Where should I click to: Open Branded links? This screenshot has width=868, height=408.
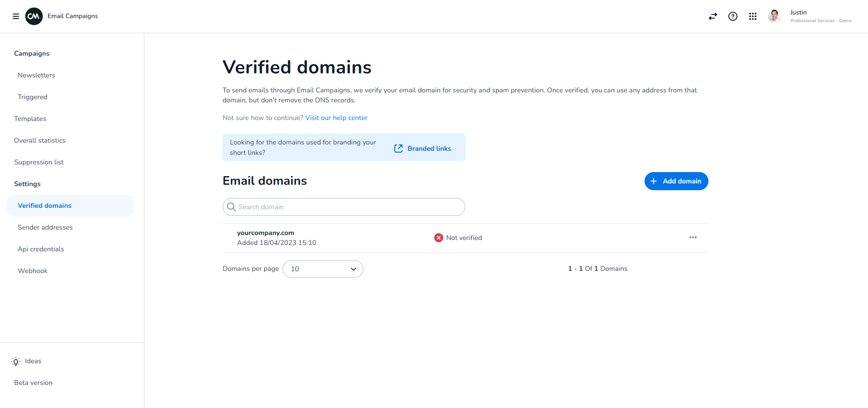429,148
